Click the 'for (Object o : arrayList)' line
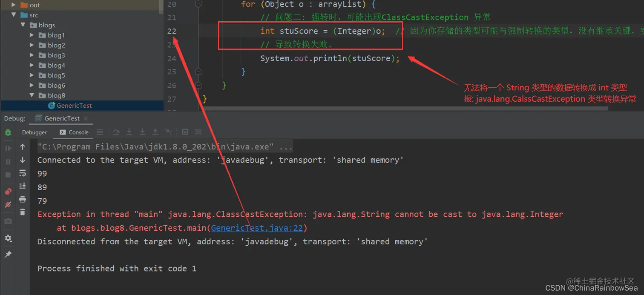Screen dimensions: 644x295 coord(308,4)
